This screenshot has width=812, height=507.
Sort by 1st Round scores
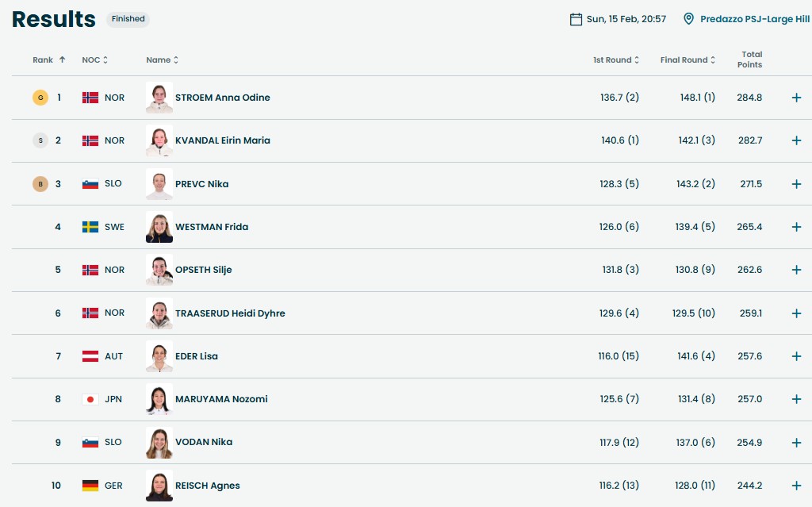[x=616, y=60]
